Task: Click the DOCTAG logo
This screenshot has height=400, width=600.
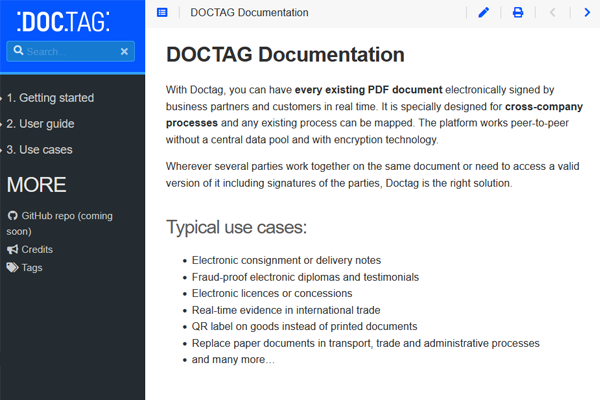Action: (x=63, y=22)
